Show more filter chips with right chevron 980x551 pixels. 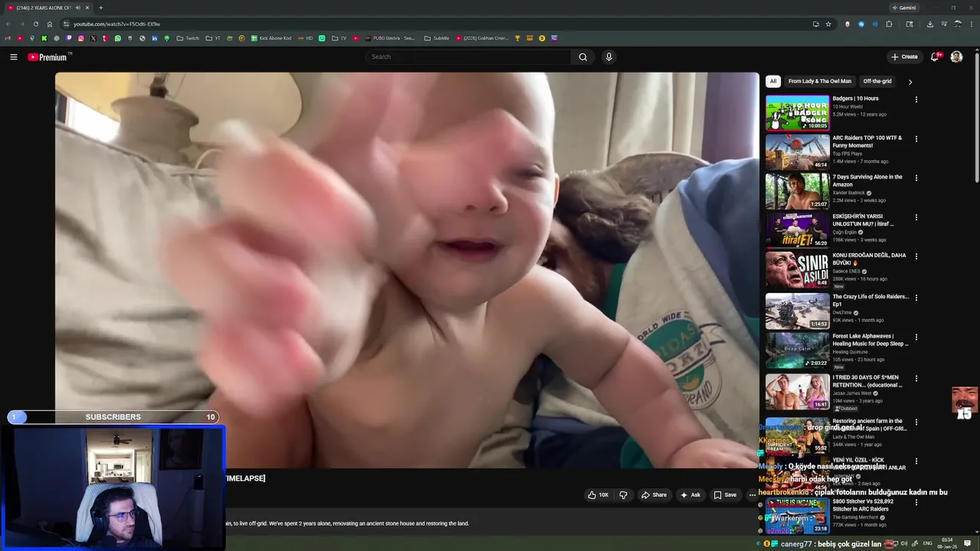pos(910,82)
